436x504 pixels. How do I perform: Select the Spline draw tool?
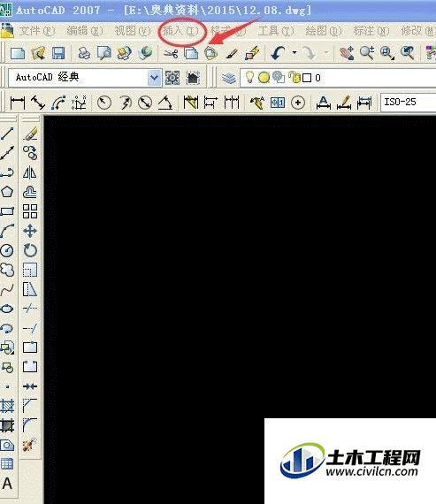click(7, 290)
